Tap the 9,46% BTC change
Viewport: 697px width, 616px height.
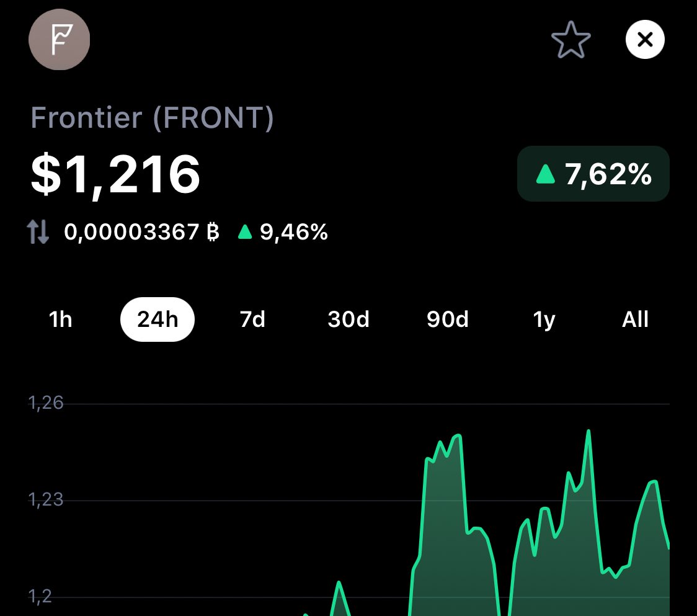pos(283,232)
